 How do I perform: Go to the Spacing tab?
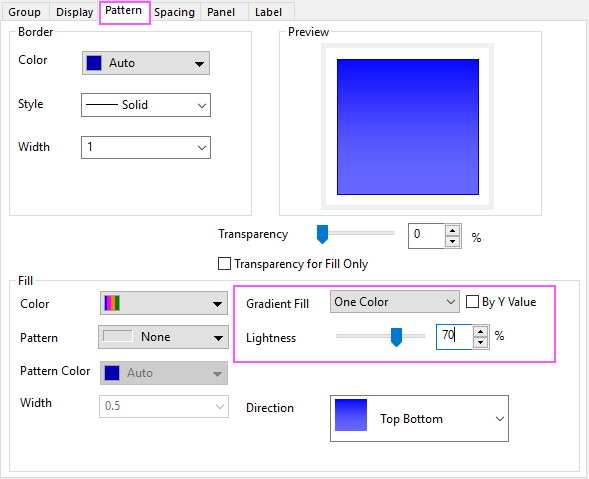pos(174,12)
